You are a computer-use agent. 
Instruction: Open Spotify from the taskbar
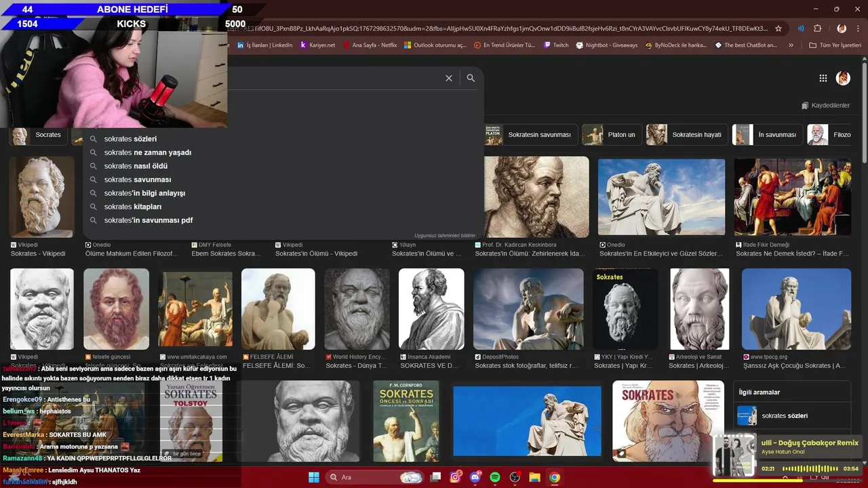[495, 477]
